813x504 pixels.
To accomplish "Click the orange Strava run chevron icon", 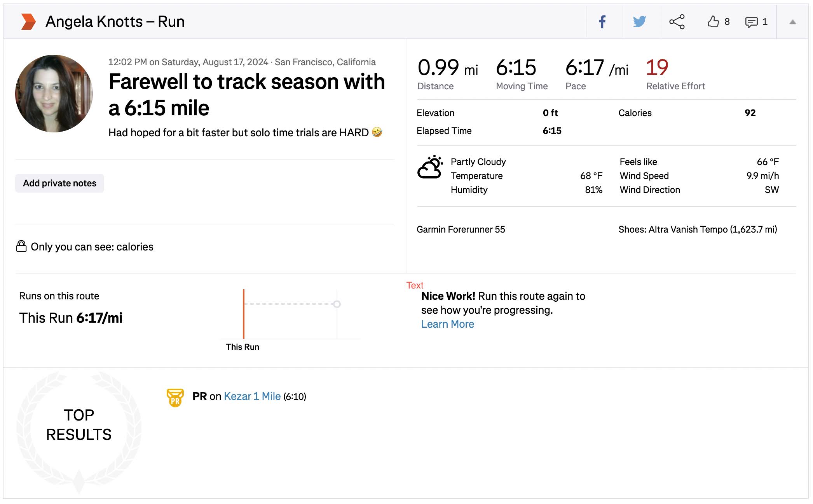I will [28, 22].
